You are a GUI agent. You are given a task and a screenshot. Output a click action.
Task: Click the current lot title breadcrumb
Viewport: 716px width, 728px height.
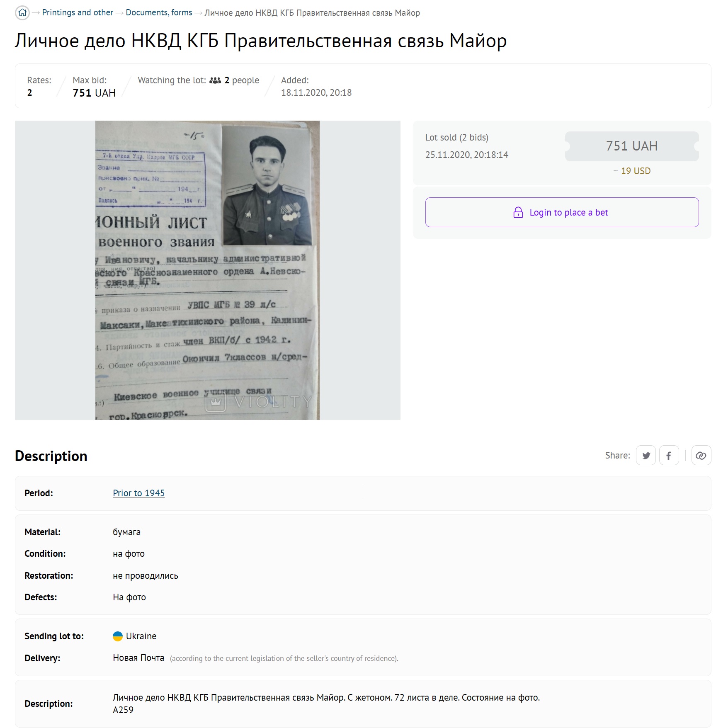312,13
